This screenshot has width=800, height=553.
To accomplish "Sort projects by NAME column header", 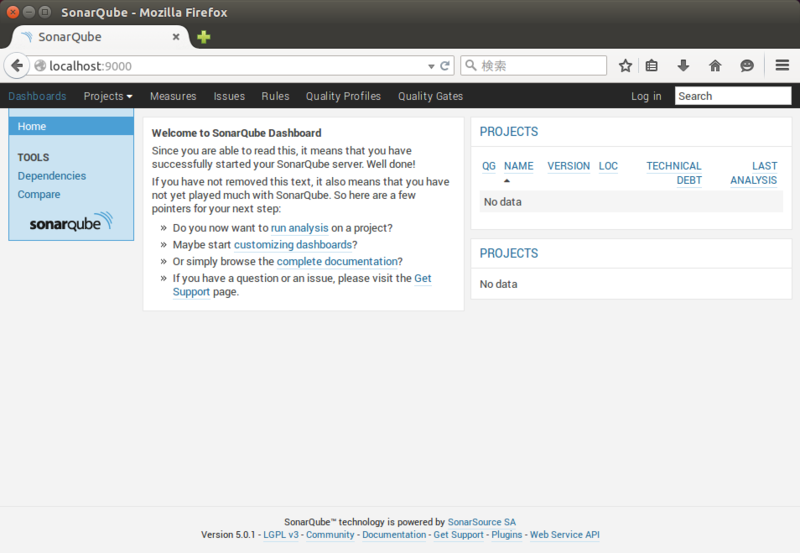I will point(518,166).
